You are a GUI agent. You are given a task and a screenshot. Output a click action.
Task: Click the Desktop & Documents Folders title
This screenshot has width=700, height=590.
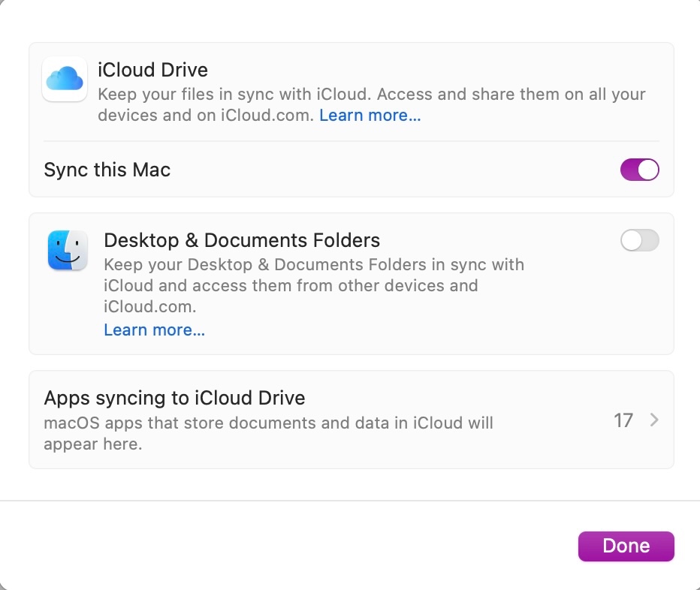point(241,240)
